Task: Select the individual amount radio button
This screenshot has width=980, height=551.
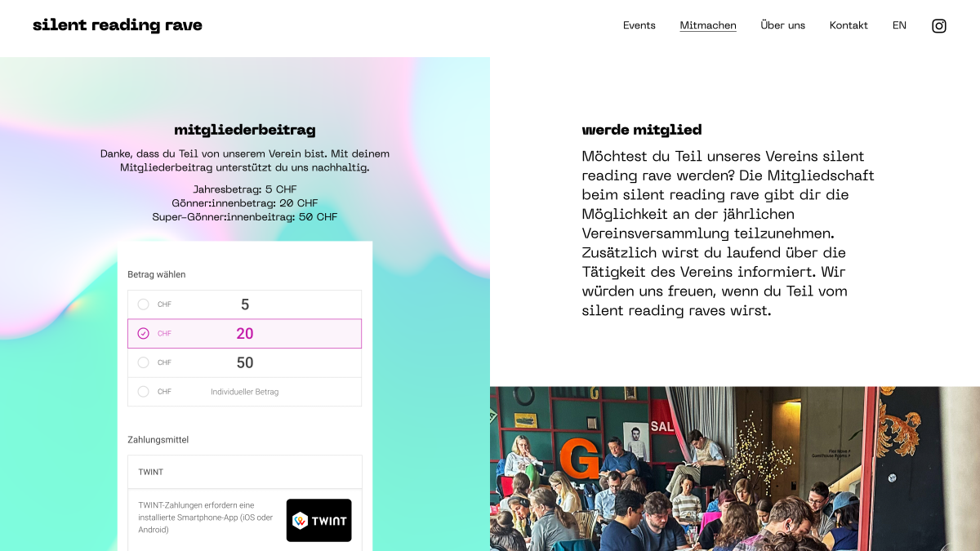Action: (x=144, y=392)
